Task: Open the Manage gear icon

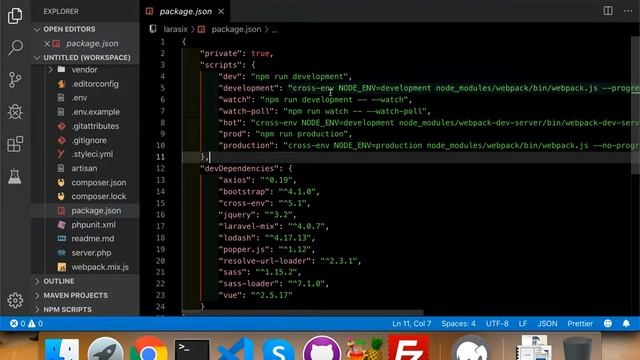Action: click(15, 300)
